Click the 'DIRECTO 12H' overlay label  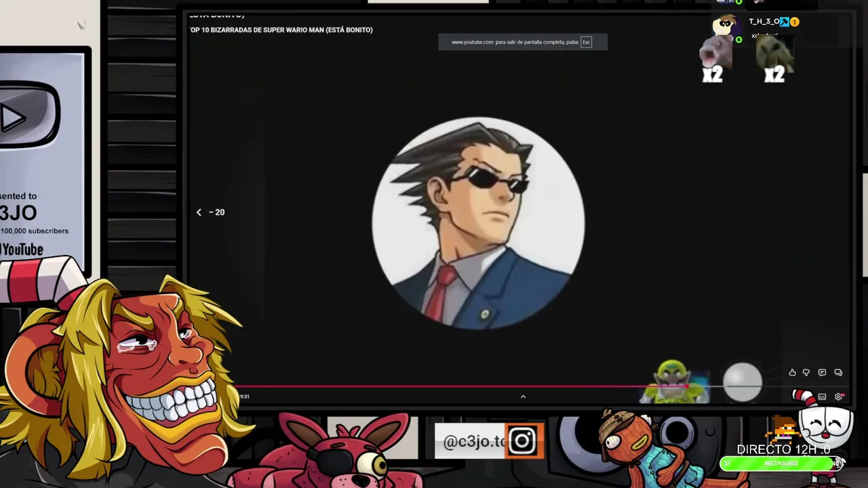point(783,449)
